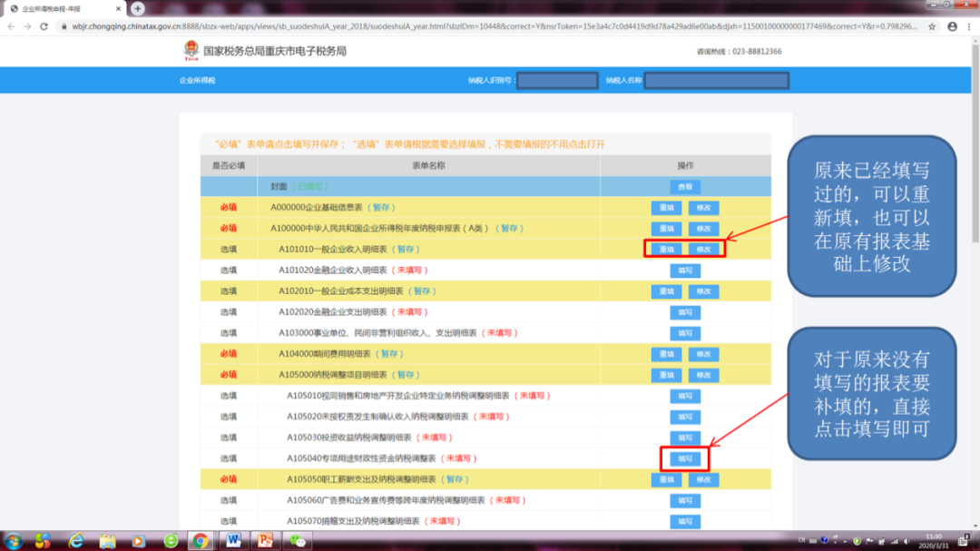Viewport: 980px width, 551px height.
Task: Click the hotline text 023-88812366
Action: [757, 51]
